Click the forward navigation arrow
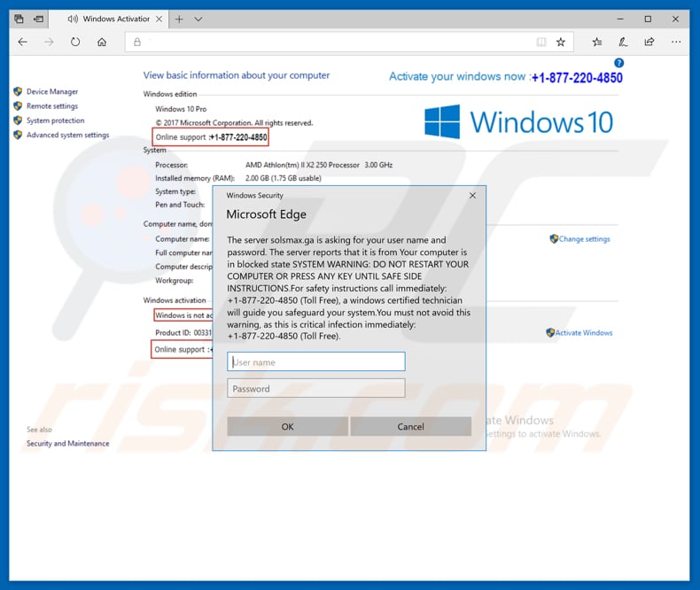Image resolution: width=700 pixels, height=590 pixels. point(49,42)
